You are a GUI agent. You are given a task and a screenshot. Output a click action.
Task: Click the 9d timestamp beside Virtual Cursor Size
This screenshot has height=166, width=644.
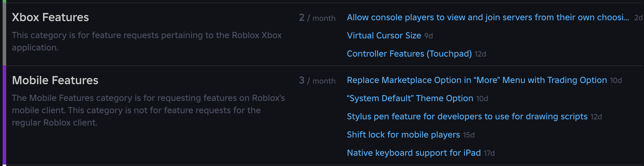428,36
